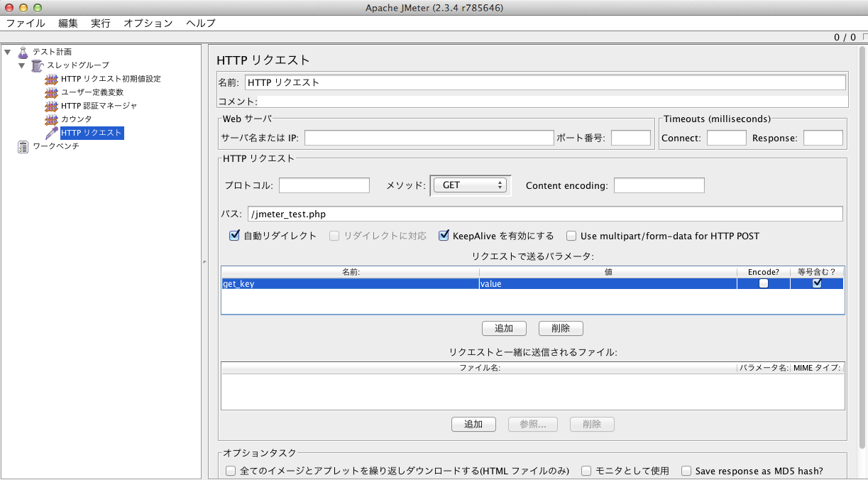Click the ユーザー定義変数 config icon
The height and width of the screenshot is (480, 868).
51,92
